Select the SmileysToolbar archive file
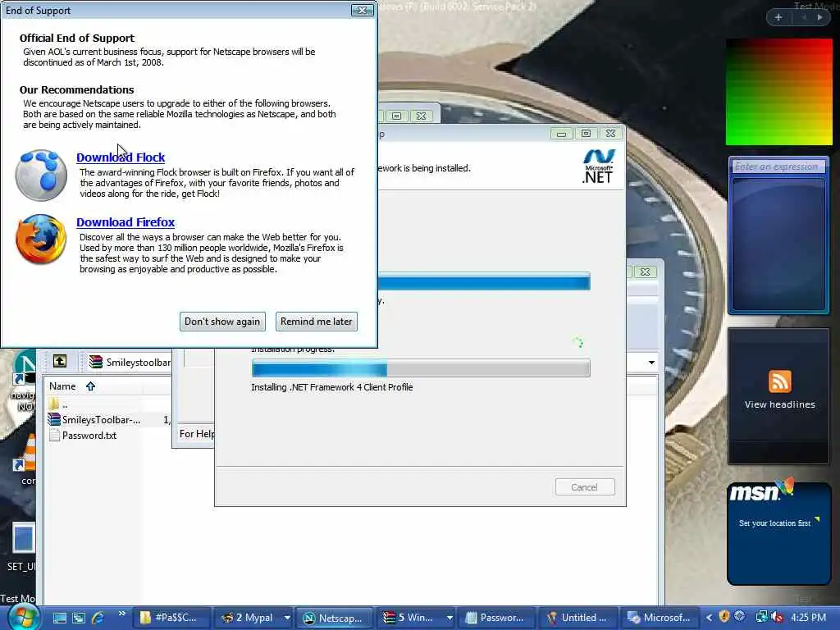This screenshot has height=630, width=840. click(x=95, y=420)
